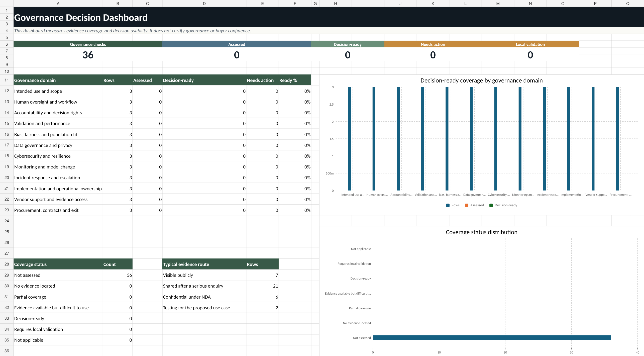Select the Coverage status table header
This screenshot has height=356, width=644.
(x=58, y=264)
